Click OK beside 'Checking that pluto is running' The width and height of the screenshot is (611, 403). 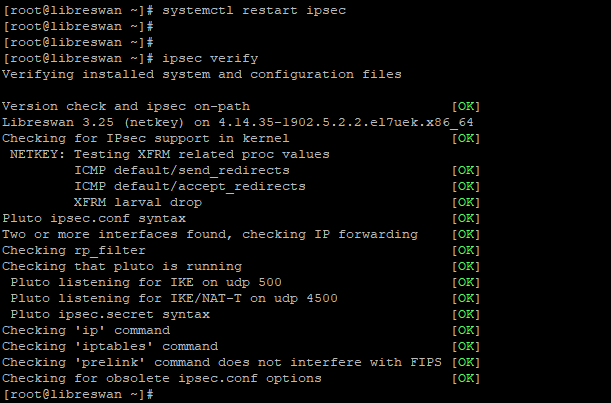coord(465,266)
